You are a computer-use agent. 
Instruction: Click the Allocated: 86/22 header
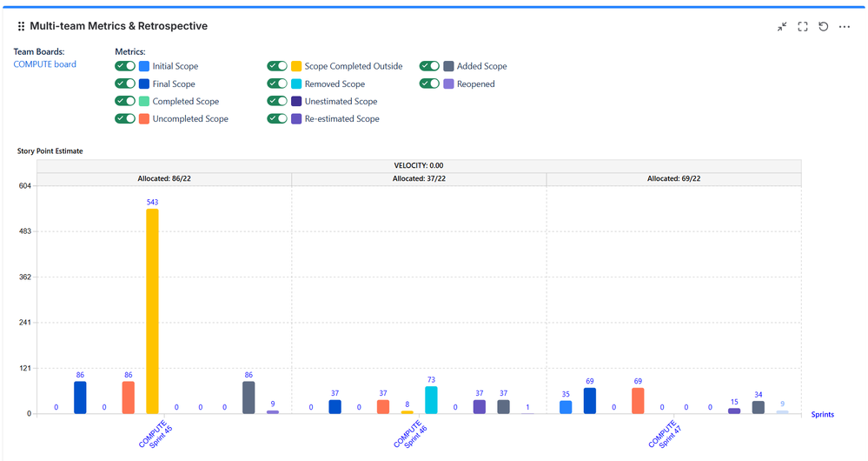(x=164, y=179)
